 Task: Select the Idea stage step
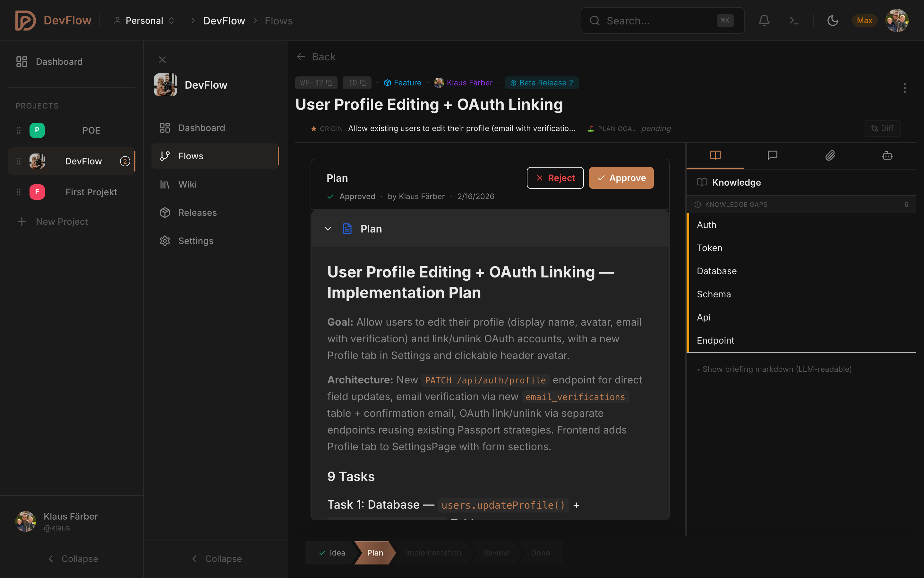(331, 553)
